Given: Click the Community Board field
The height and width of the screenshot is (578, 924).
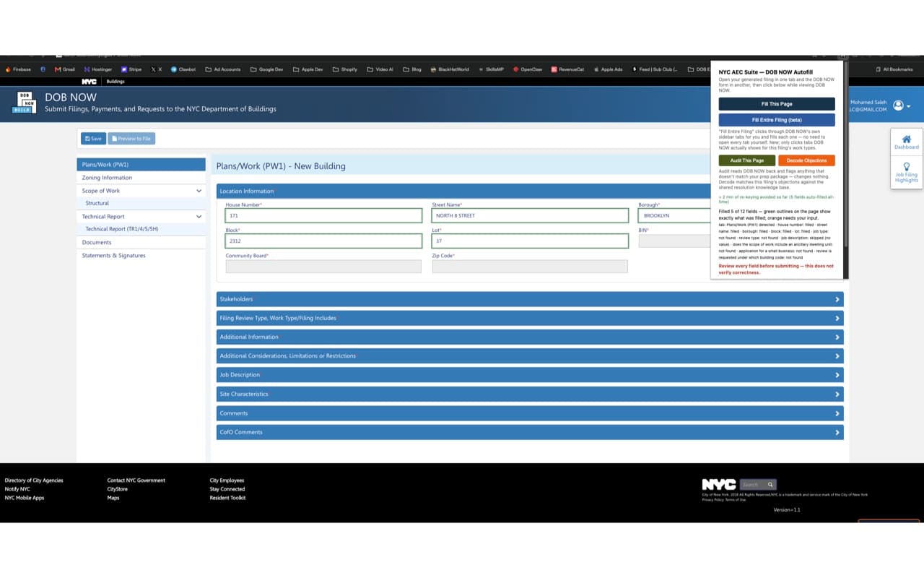Looking at the screenshot, I should pyautogui.click(x=323, y=266).
